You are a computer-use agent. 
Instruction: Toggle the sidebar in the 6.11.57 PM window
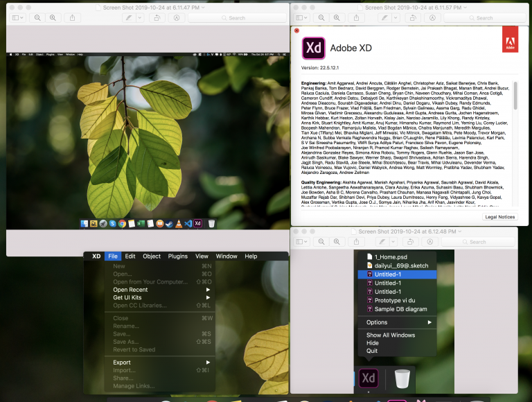pyautogui.click(x=299, y=17)
